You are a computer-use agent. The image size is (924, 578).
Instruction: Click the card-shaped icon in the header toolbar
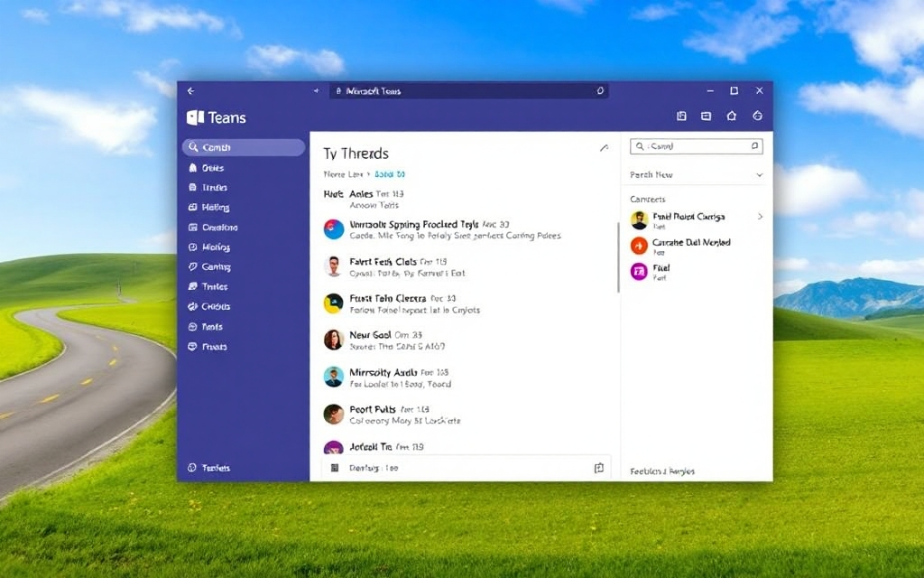[706, 117]
